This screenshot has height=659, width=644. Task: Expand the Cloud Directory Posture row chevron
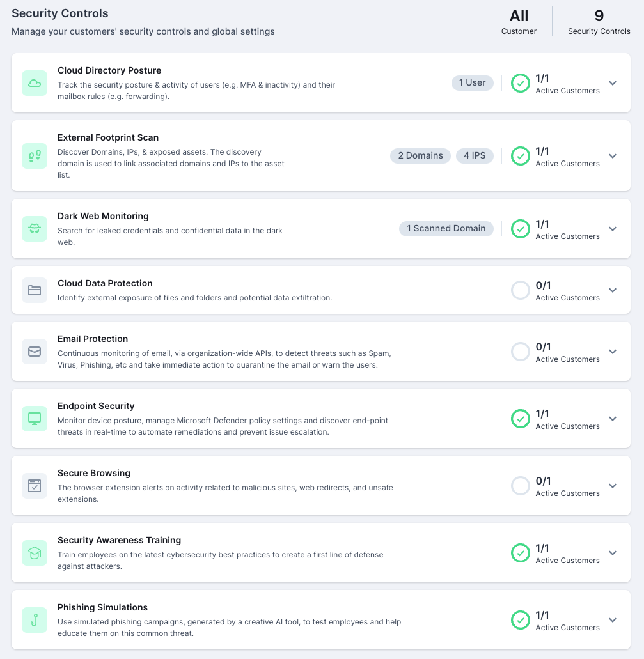click(613, 83)
